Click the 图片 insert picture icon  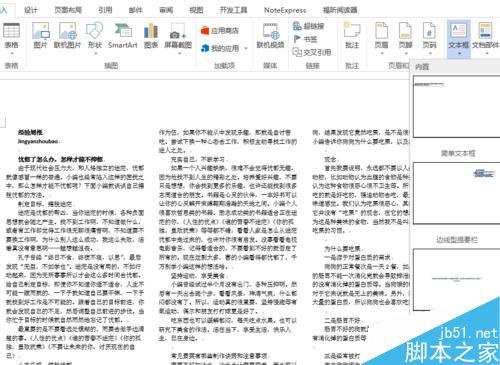click(41, 35)
